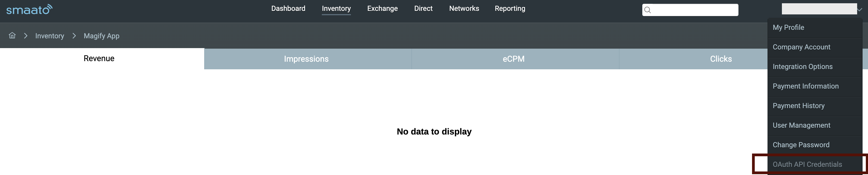Click the home breadcrumb icon
The width and height of the screenshot is (868, 175).
(x=12, y=35)
